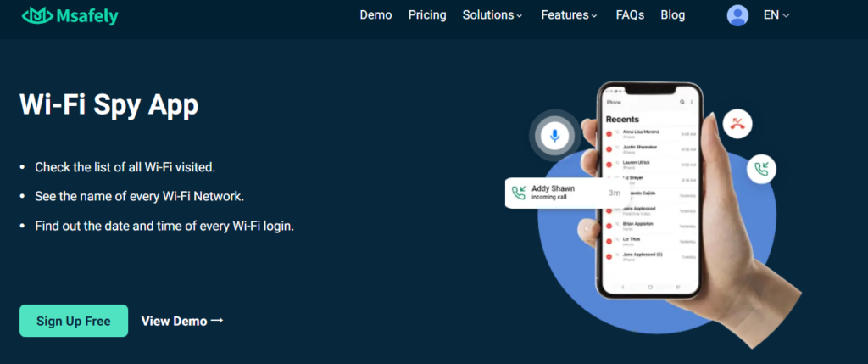Open the EN language selector
This screenshot has width=868, height=364.
pyautogui.click(x=776, y=15)
